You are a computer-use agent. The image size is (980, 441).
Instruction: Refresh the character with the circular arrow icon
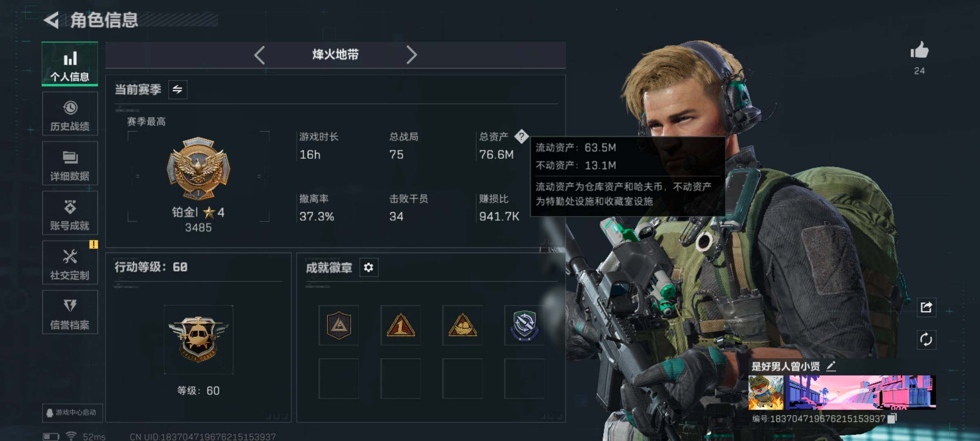(x=926, y=339)
